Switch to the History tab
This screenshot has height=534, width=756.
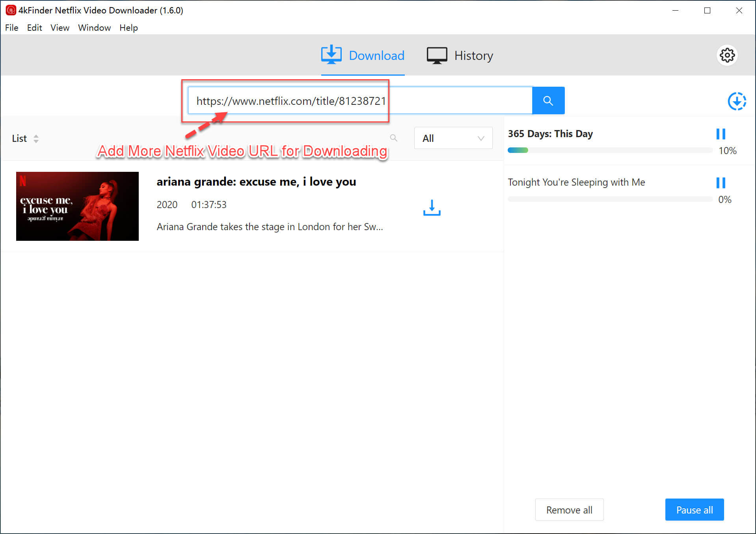(x=460, y=56)
